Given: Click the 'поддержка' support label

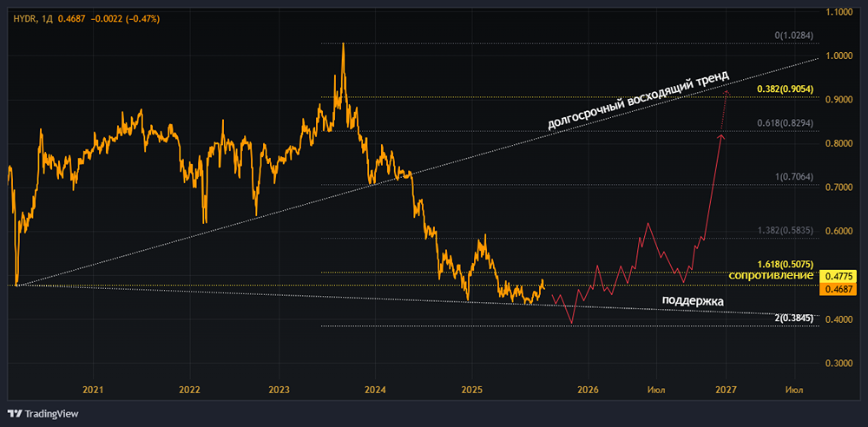Looking at the screenshot, I should [x=693, y=300].
